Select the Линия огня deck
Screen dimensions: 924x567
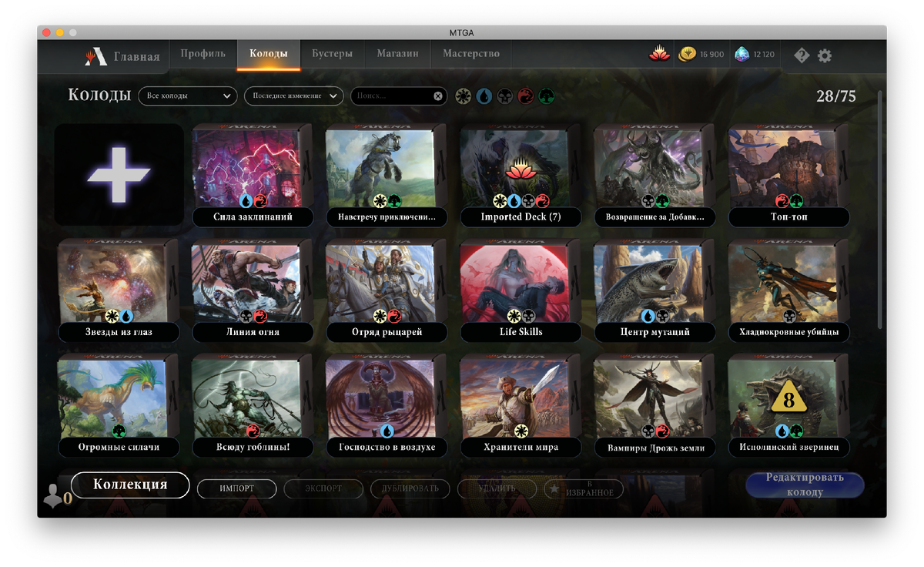(x=253, y=290)
